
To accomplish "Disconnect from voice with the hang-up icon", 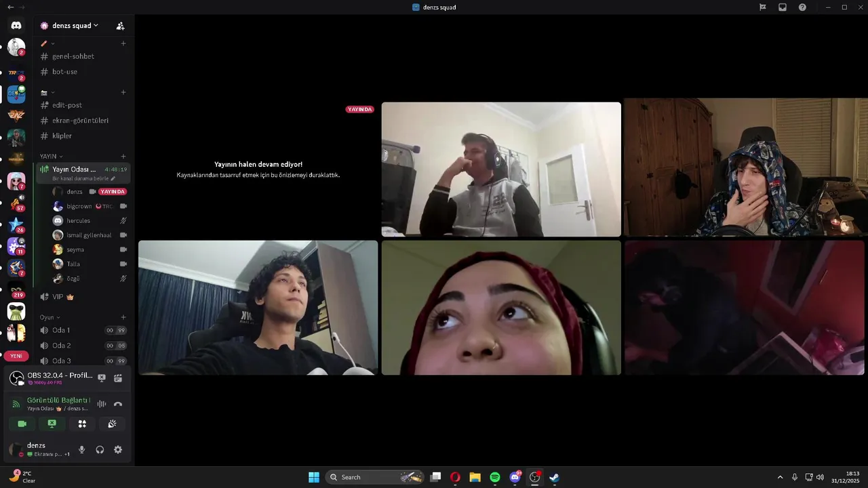I will (118, 404).
